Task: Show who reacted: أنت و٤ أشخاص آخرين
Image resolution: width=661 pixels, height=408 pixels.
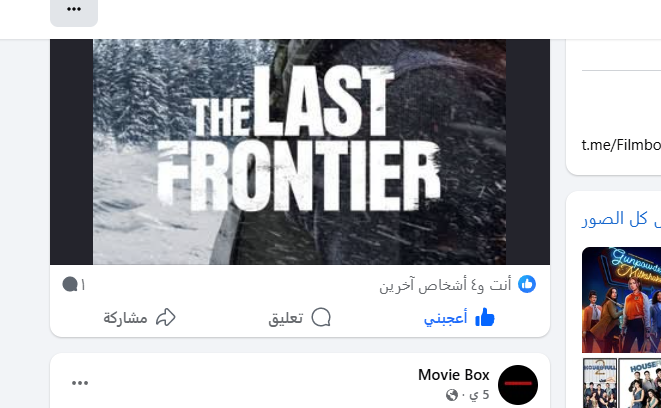Action: (445, 285)
